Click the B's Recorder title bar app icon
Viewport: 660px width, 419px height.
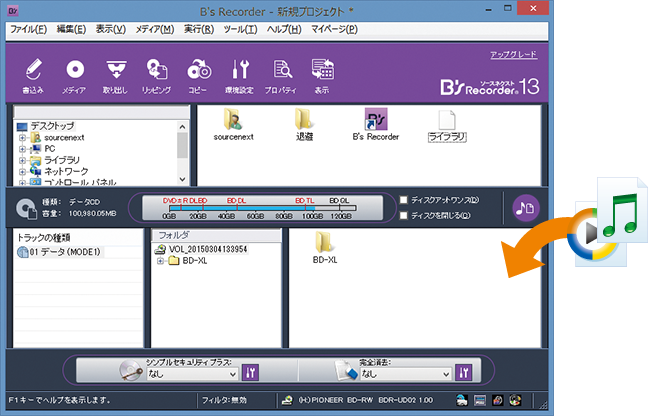point(13,11)
